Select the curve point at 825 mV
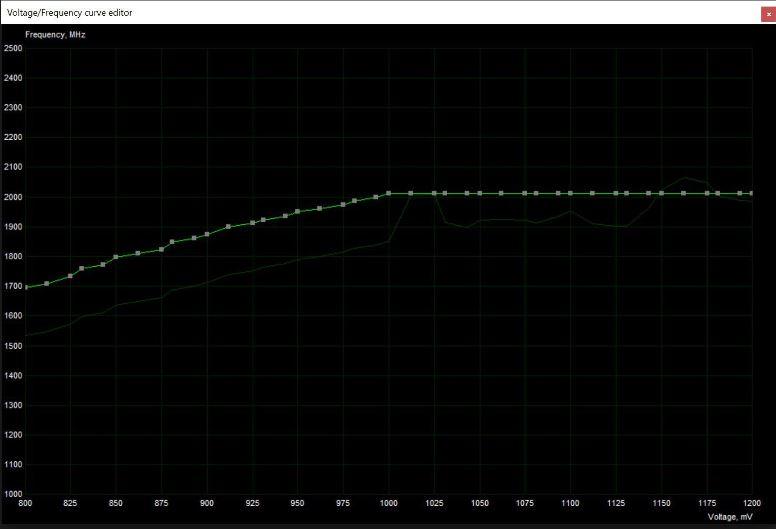This screenshot has width=776, height=529. 70,276
